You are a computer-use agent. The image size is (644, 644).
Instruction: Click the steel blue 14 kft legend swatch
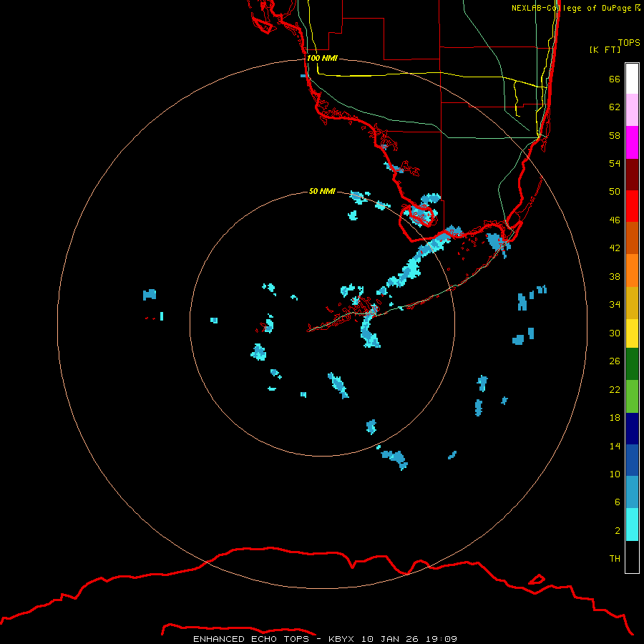(x=632, y=492)
